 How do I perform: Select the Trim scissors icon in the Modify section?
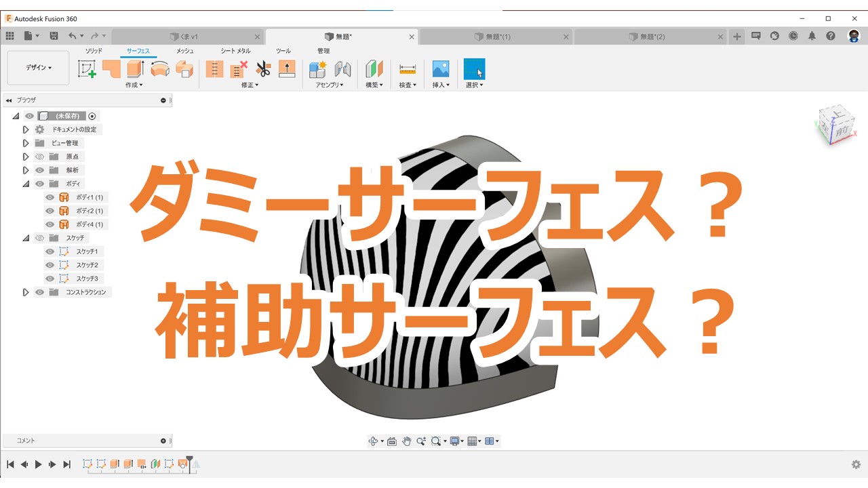263,68
